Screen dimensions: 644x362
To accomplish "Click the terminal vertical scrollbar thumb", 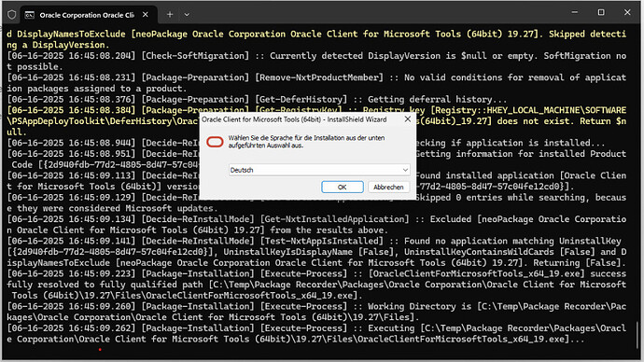I will pos(637,335).
